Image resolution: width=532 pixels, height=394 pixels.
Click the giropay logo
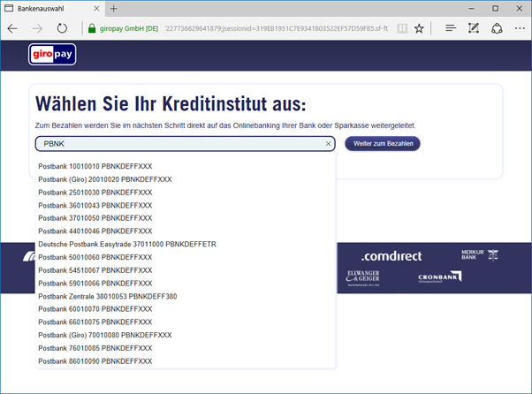(x=52, y=54)
